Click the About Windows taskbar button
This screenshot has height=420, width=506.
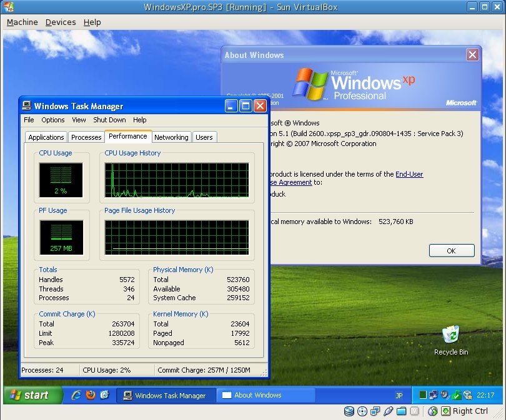(x=265, y=395)
